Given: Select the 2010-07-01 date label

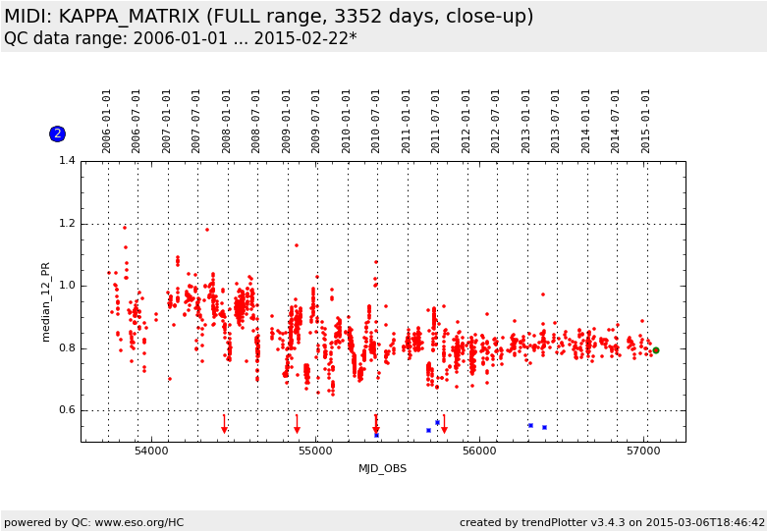Looking at the screenshot, I should coord(376,121).
